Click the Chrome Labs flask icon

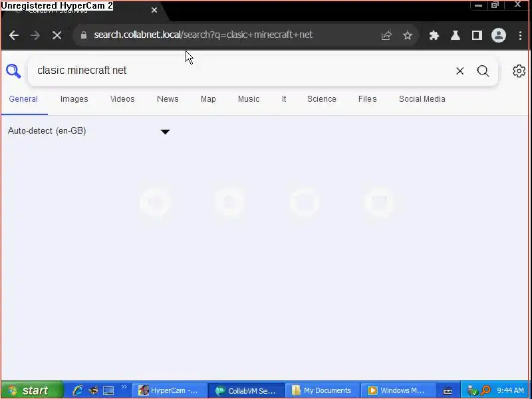(456, 35)
